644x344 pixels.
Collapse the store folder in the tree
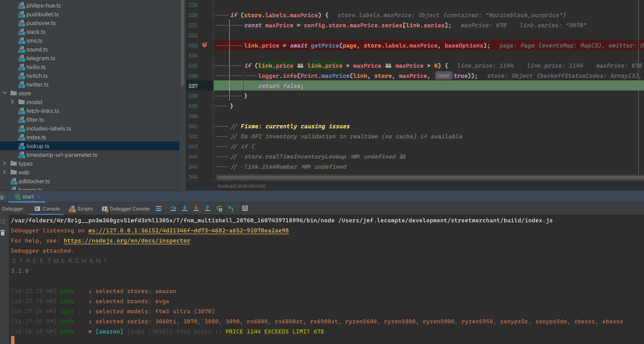tap(5, 93)
